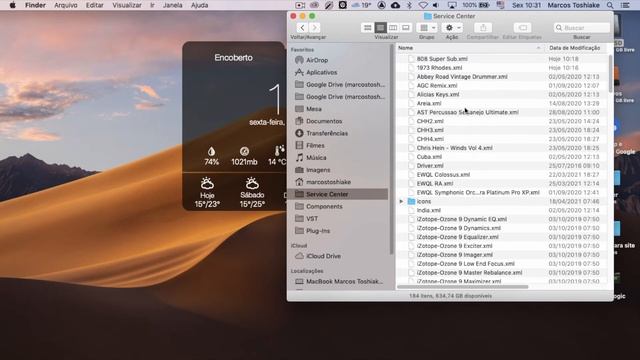Open Transferências in the sidebar
Image resolution: width=640 pixels, height=360 pixels.
327,133
